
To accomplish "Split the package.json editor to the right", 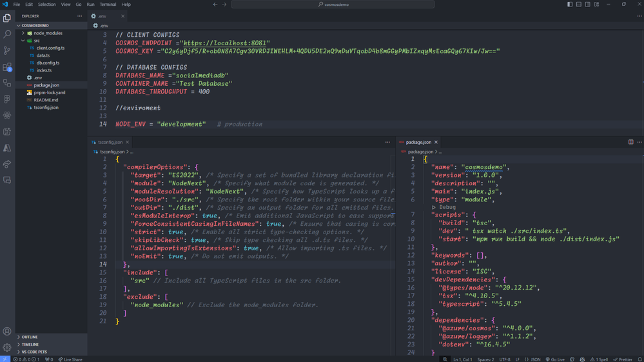I will tap(631, 142).
